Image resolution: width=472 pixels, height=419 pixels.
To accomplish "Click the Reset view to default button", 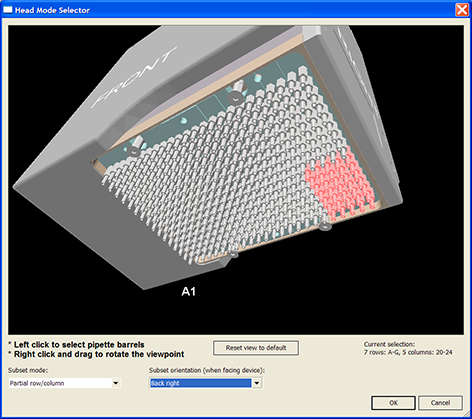I will pos(256,348).
